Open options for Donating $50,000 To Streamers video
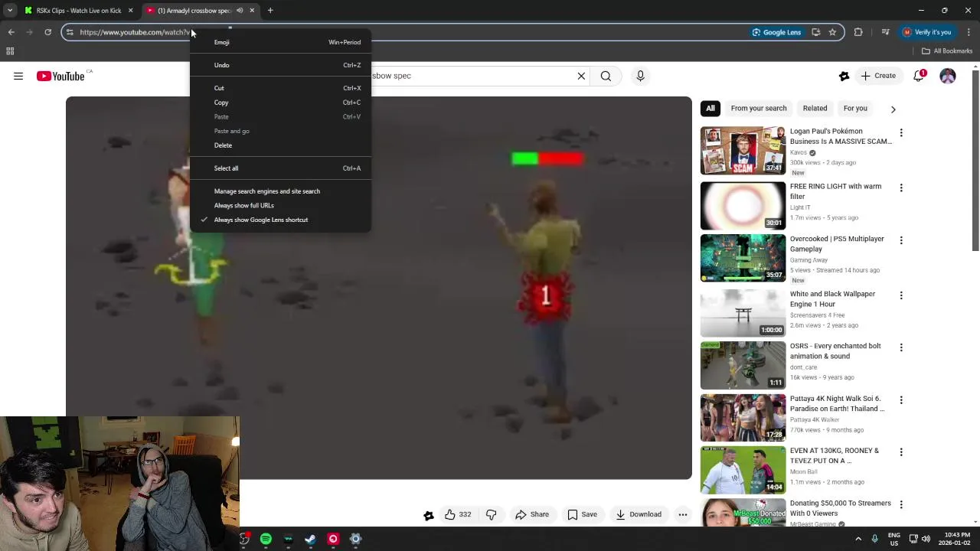The width and height of the screenshot is (980, 551). click(901, 504)
